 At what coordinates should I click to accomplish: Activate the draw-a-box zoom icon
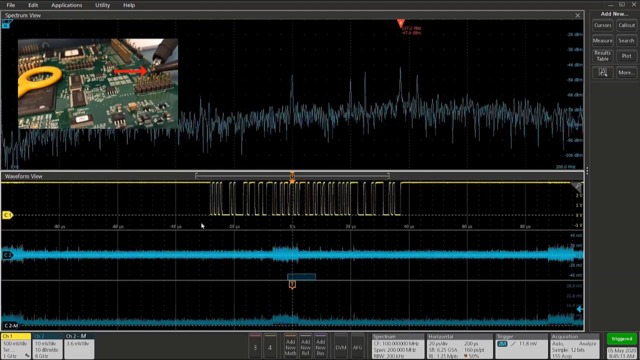click(x=602, y=73)
